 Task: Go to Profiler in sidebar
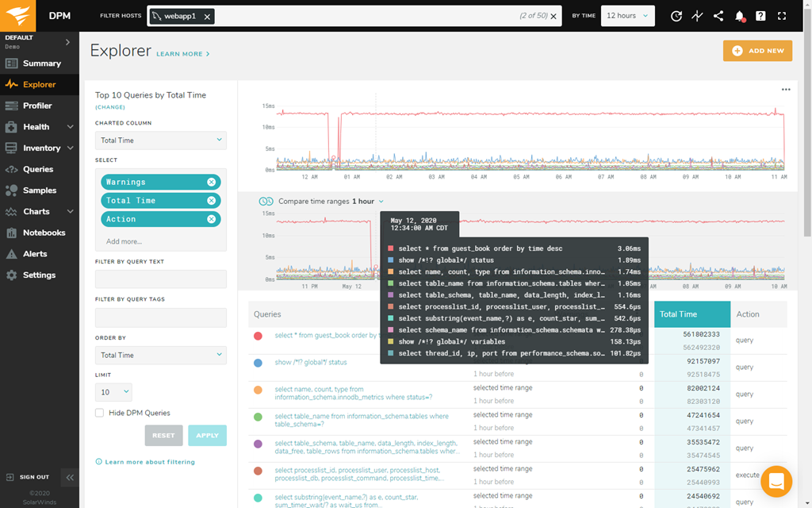(37, 106)
